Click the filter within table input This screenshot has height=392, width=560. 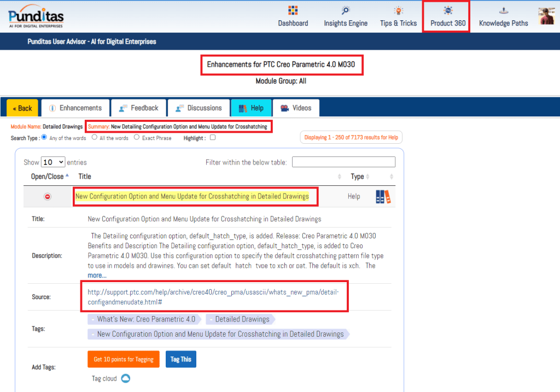[343, 162]
